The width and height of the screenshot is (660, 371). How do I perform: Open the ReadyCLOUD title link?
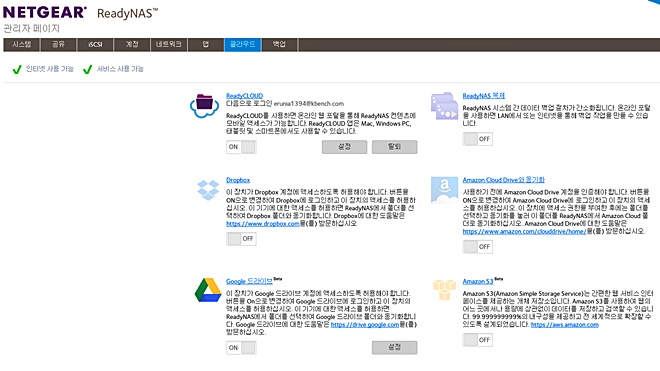coord(245,96)
